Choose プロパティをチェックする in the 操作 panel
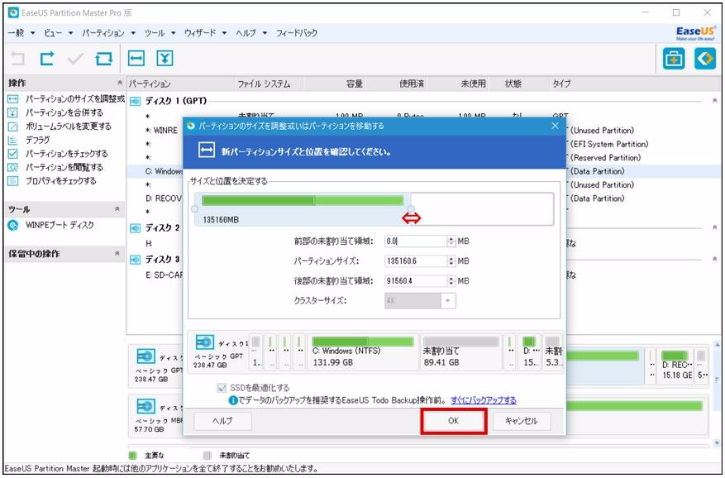 (x=61, y=181)
